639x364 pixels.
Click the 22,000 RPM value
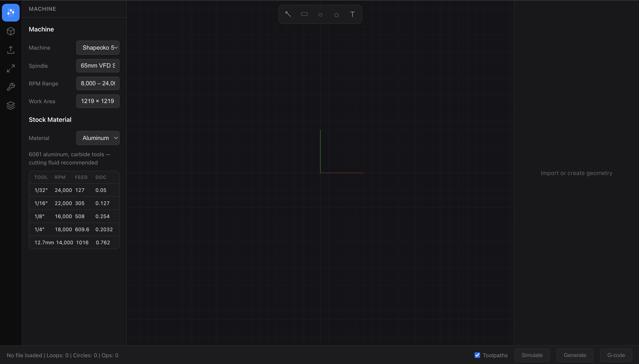[63, 203]
